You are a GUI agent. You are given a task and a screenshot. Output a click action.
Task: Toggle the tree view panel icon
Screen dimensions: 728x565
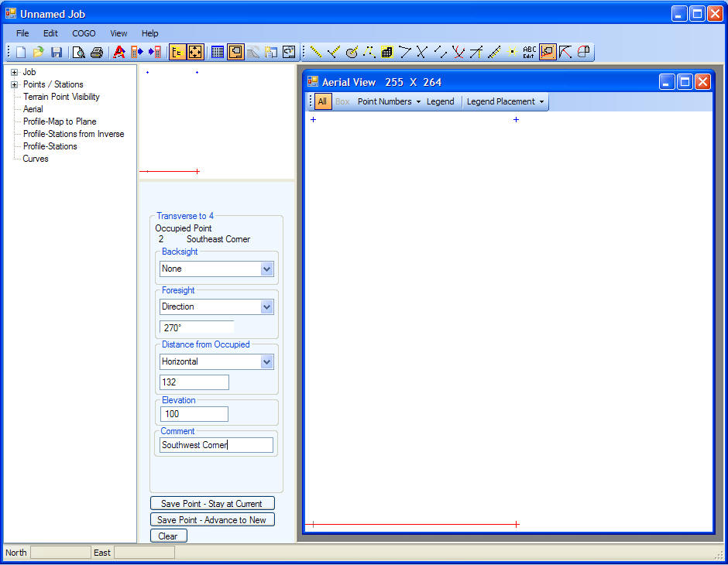pos(177,52)
